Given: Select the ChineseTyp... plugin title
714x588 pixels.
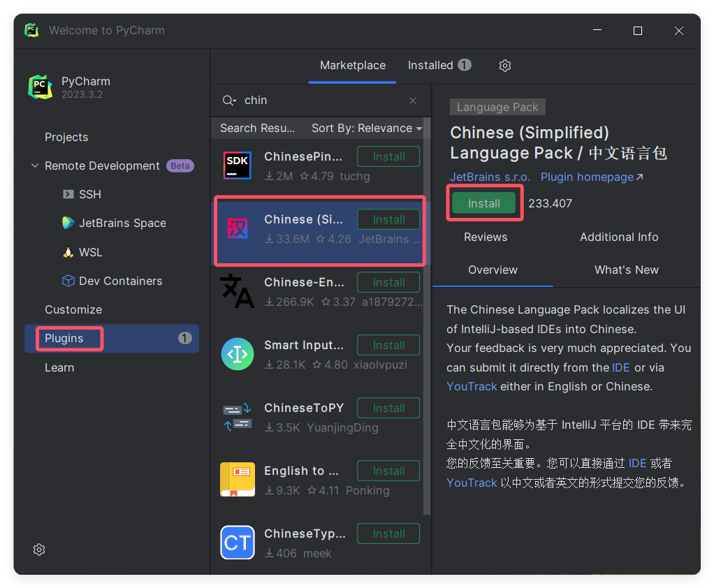Looking at the screenshot, I should tap(305, 534).
